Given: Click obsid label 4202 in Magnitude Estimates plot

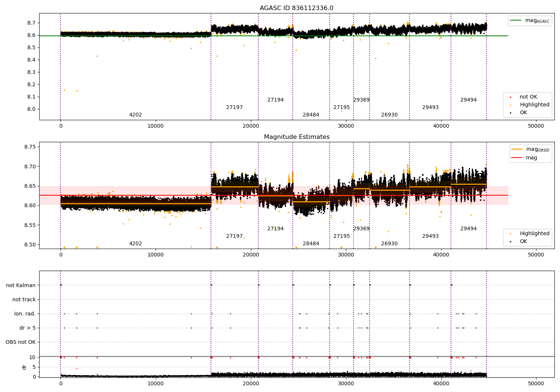Looking at the screenshot, I should click(136, 244).
